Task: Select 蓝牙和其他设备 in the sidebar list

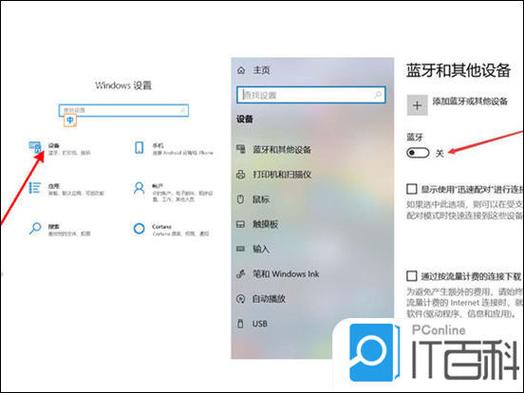Action: point(274,149)
